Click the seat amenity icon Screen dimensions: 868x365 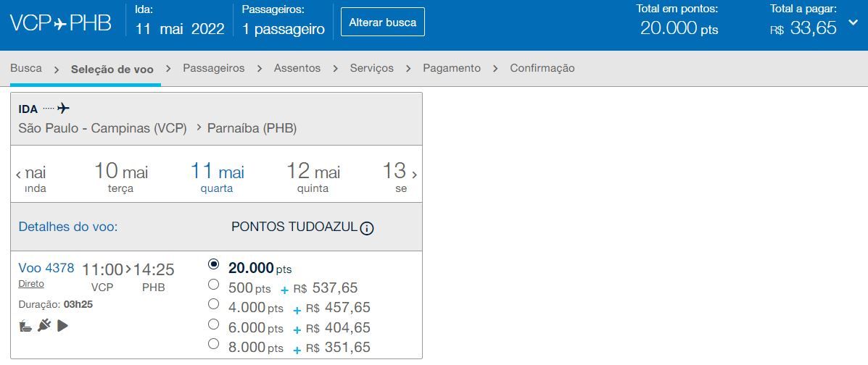pyautogui.click(x=25, y=327)
